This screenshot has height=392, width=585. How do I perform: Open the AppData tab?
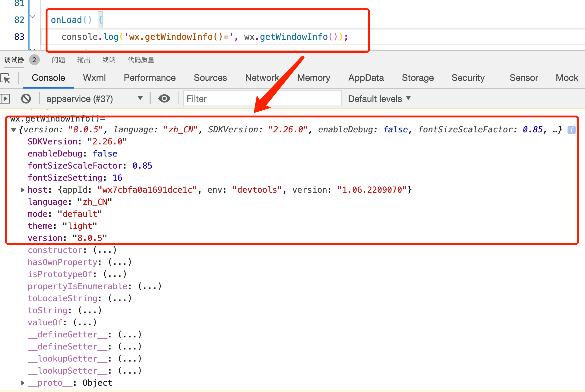click(366, 78)
